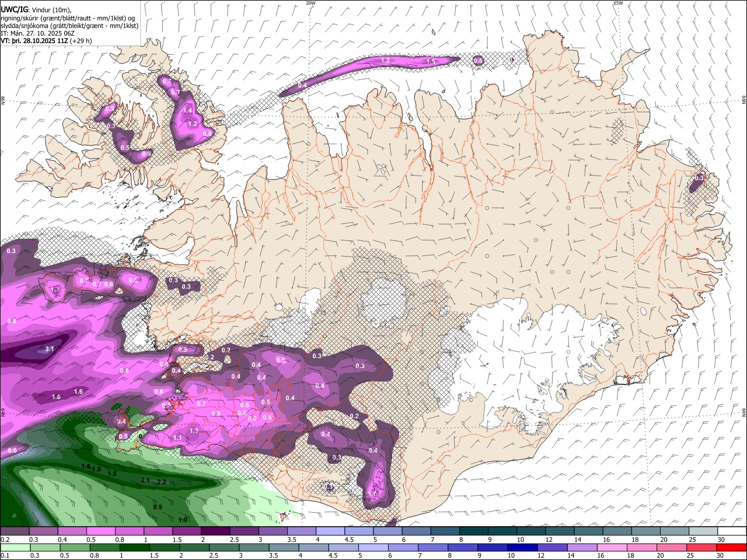
Task: Click the 'VT: Þri. 28.10.2025 11Z' valid time
Action: pos(34,41)
